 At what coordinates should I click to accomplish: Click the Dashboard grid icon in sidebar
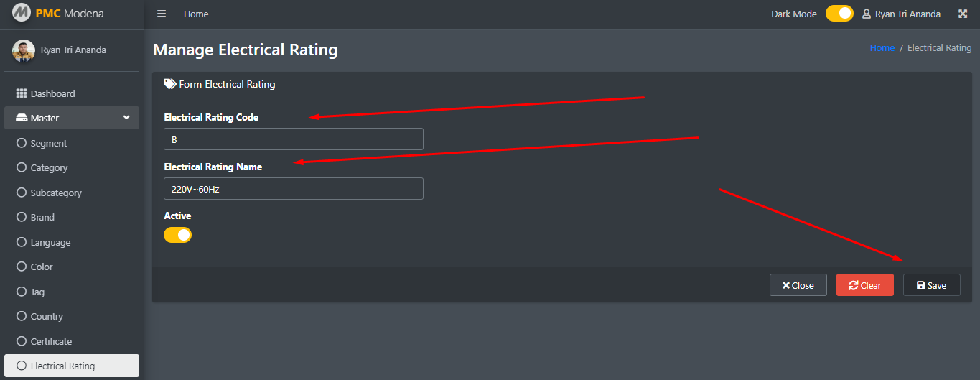22,93
